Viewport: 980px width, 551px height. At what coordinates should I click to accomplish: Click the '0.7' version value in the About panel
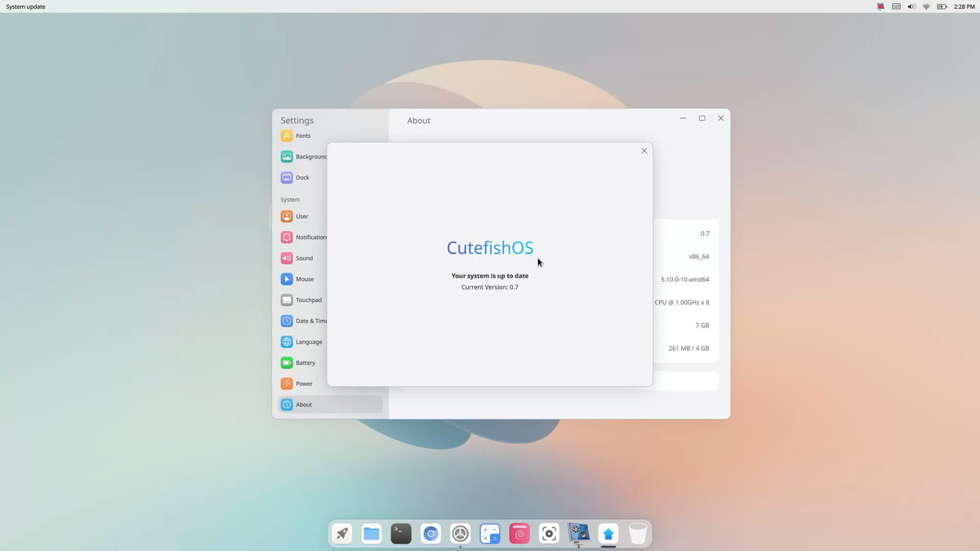coord(705,233)
